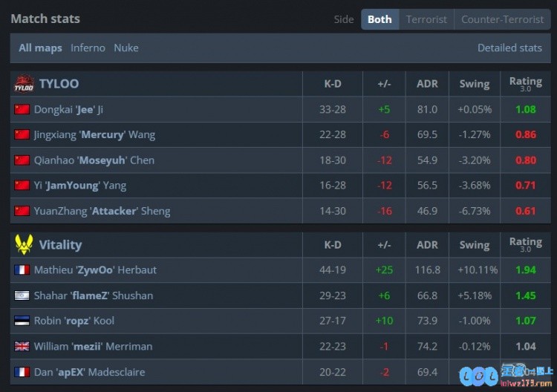Select the Both side toggle

[380, 19]
